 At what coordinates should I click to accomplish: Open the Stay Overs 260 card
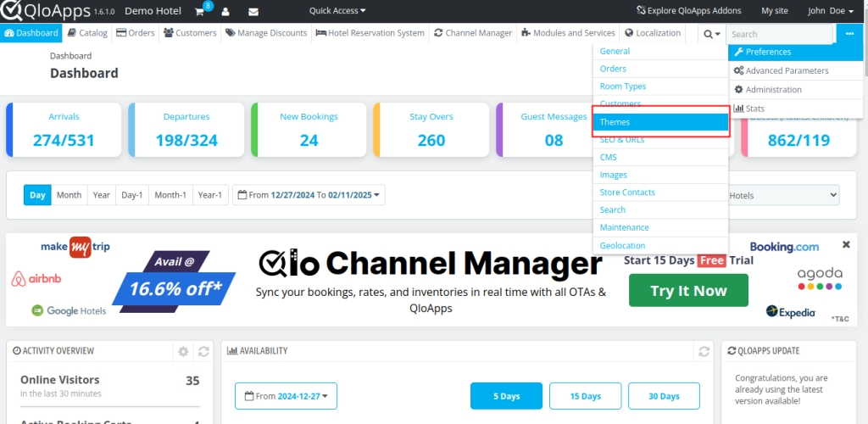(x=431, y=130)
